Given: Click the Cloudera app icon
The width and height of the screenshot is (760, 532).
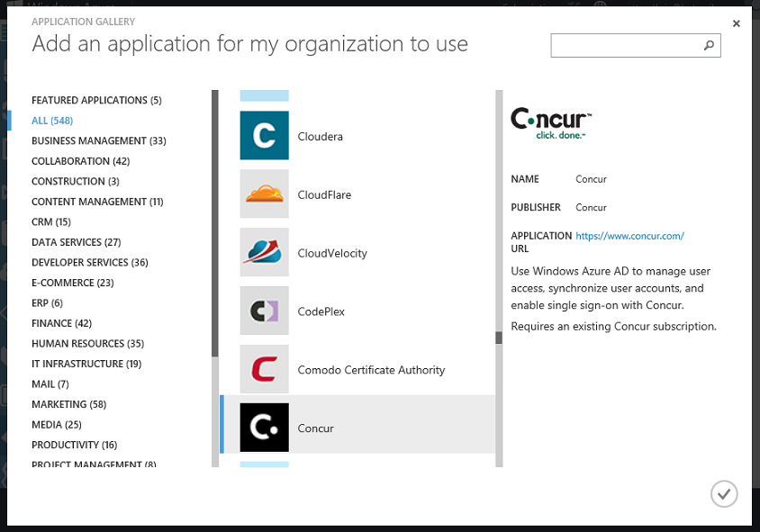Looking at the screenshot, I should coord(264,135).
